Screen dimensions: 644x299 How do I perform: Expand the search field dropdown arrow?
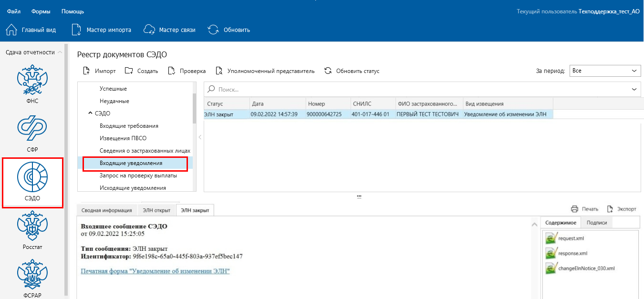[634, 89]
